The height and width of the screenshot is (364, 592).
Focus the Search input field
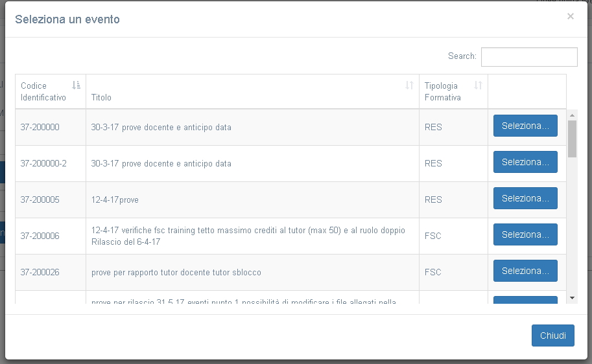coord(529,57)
